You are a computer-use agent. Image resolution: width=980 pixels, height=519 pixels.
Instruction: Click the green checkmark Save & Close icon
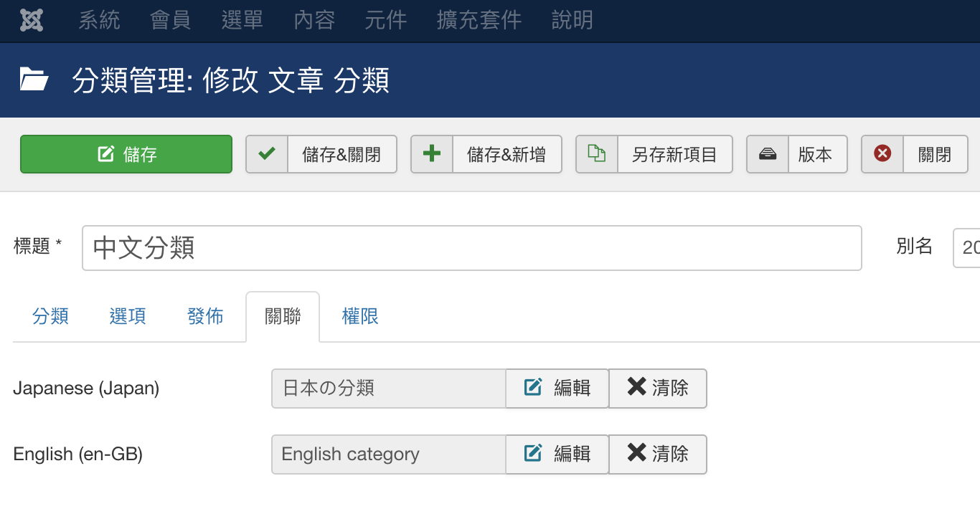tap(267, 154)
